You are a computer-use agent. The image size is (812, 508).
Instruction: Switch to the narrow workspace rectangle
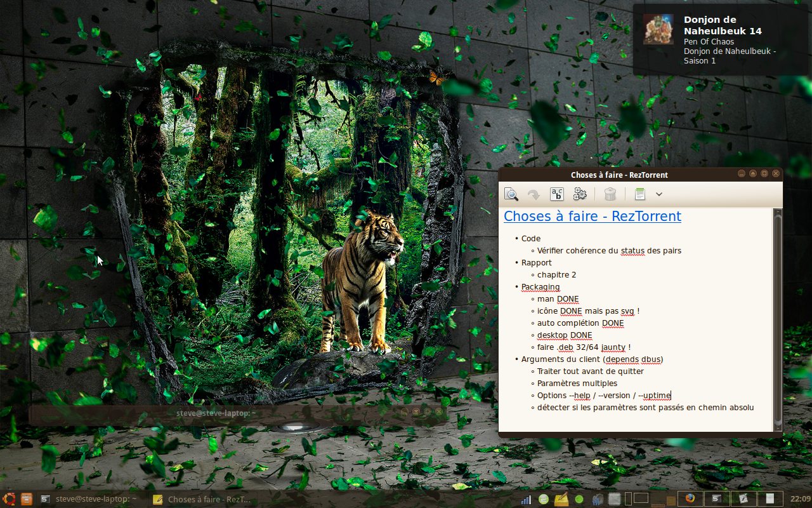[628, 499]
